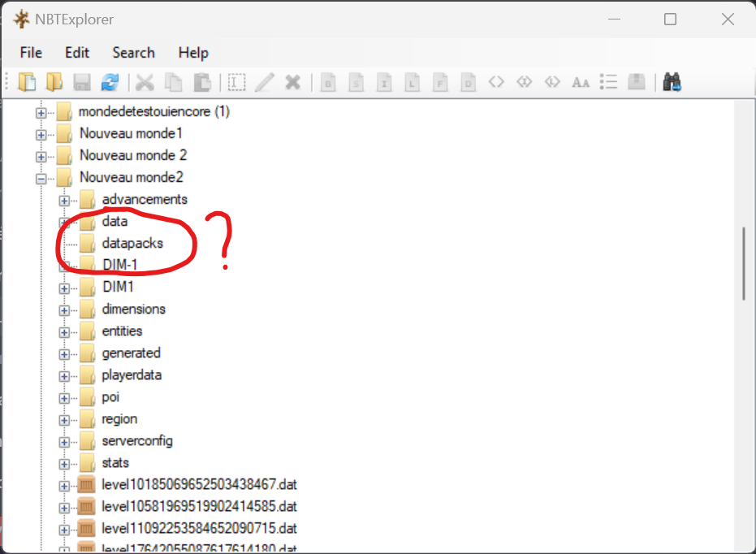Click the Paste clipboard icon
Viewport: 756px width, 554px height.
[x=202, y=82]
